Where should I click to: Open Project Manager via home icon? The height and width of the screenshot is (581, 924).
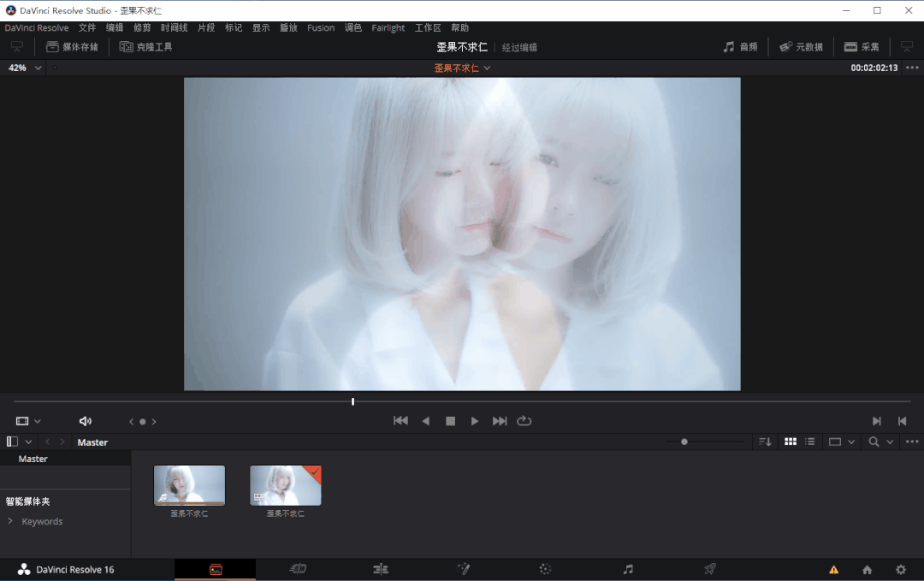pyautogui.click(x=867, y=568)
